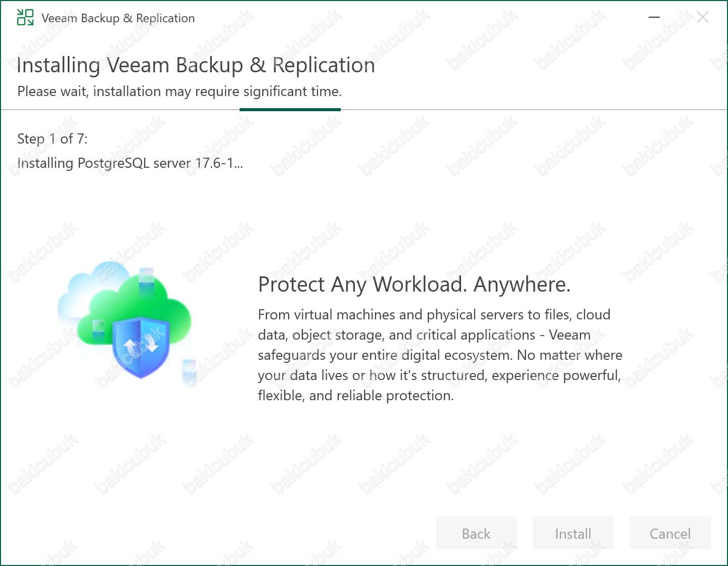The image size is (728, 566).
Task: Click the gray progress track right of the green bar
Action: point(531,109)
